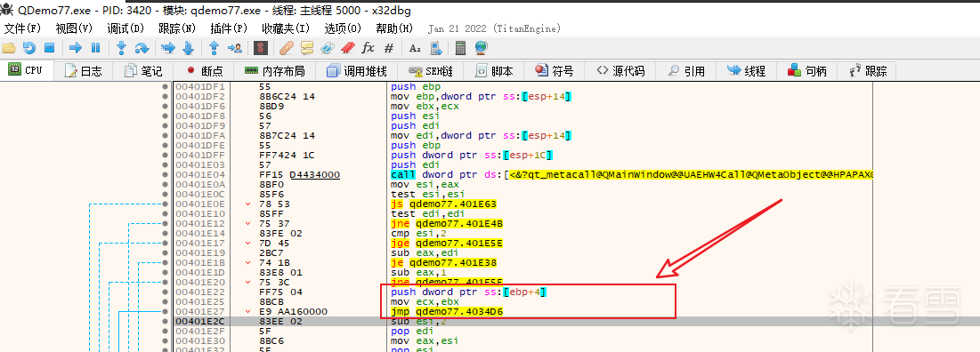Open the 帮助(H) menu
The image size is (980, 352).
click(x=394, y=28)
